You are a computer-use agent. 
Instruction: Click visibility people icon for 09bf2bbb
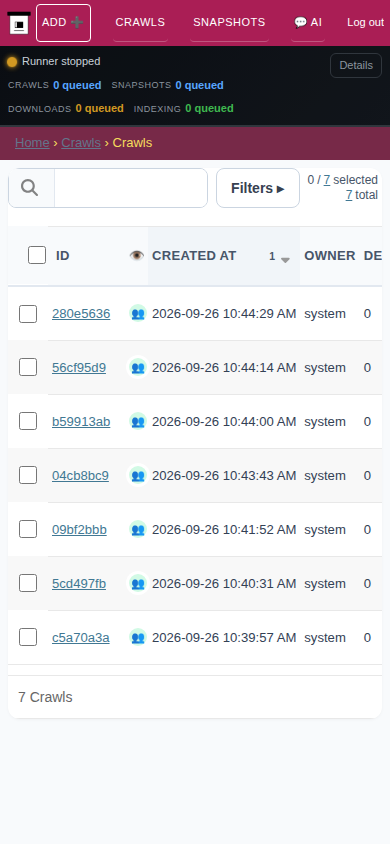pyautogui.click(x=138, y=529)
